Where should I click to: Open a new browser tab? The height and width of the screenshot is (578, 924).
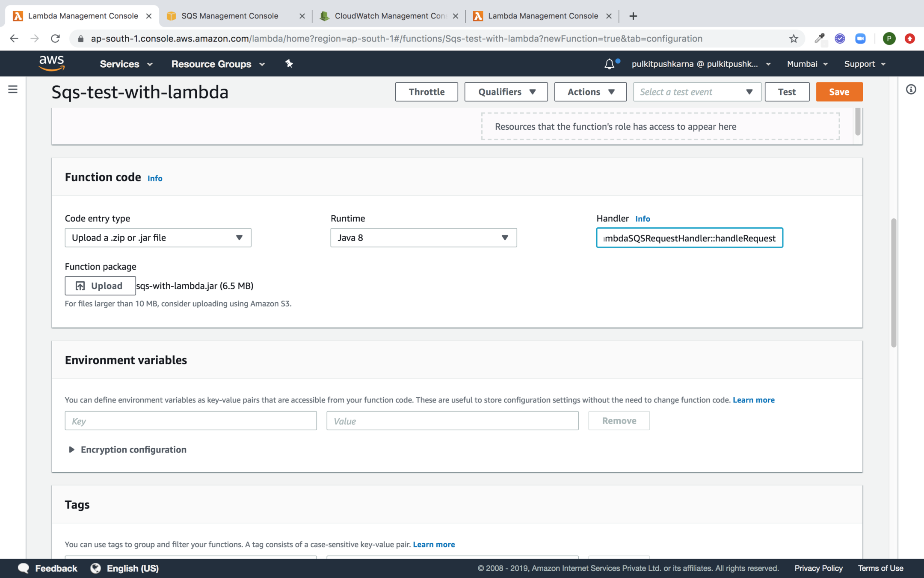[633, 16]
